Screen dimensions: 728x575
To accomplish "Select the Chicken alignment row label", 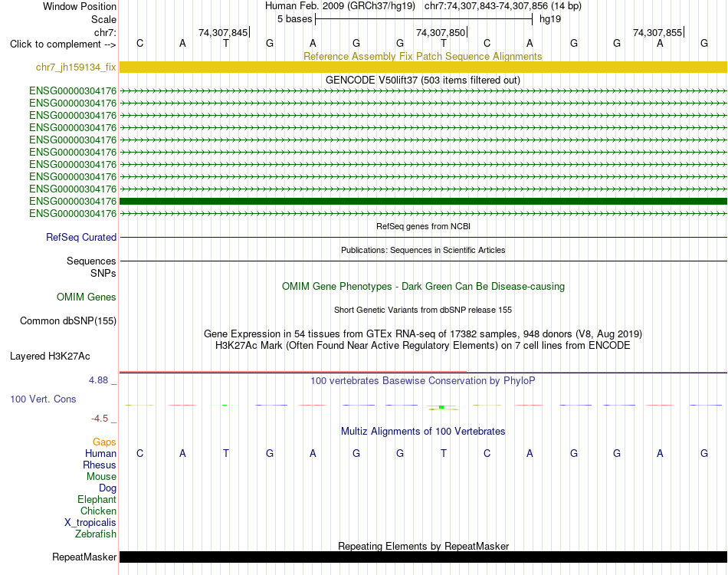I will [x=98, y=511].
